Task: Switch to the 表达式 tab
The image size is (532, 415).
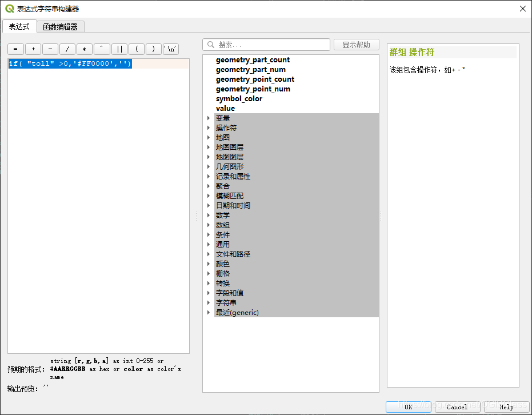Action: tap(19, 26)
